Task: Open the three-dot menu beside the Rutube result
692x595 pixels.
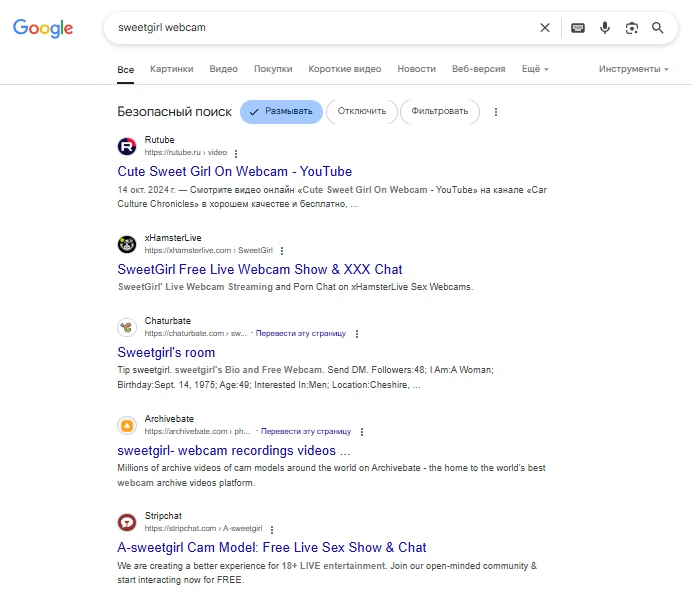Action: [x=237, y=153]
